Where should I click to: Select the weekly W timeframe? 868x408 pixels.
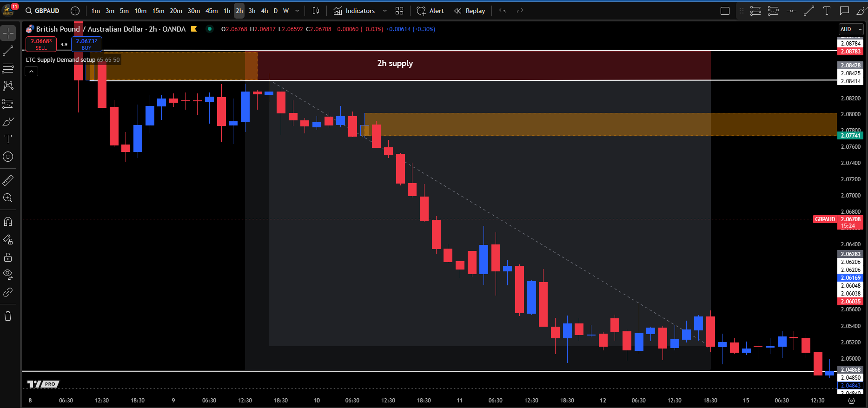click(x=286, y=11)
